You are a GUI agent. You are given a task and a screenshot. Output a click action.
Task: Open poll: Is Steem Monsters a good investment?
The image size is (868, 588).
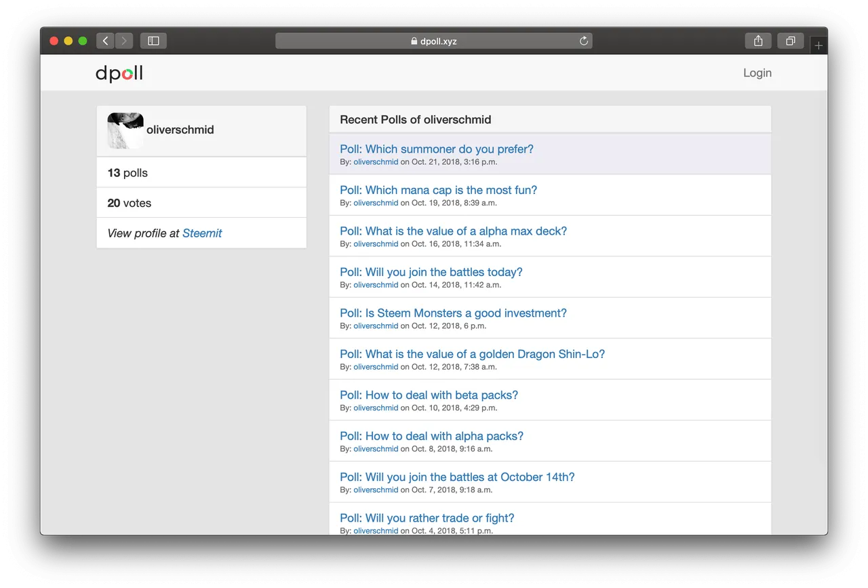[x=454, y=313]
